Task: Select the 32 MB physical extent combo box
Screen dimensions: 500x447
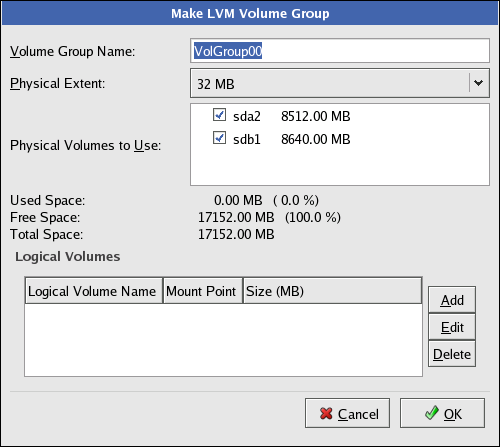Action: 340,83
